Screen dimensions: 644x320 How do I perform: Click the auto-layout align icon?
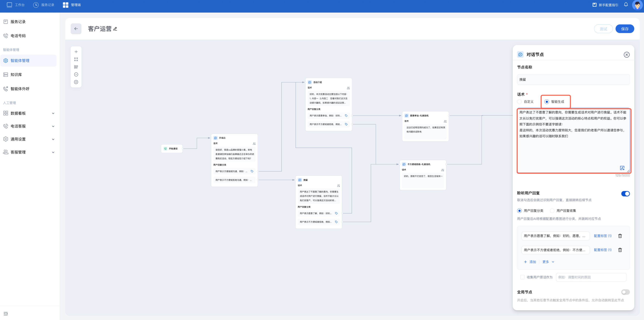[x=76, y=67]
